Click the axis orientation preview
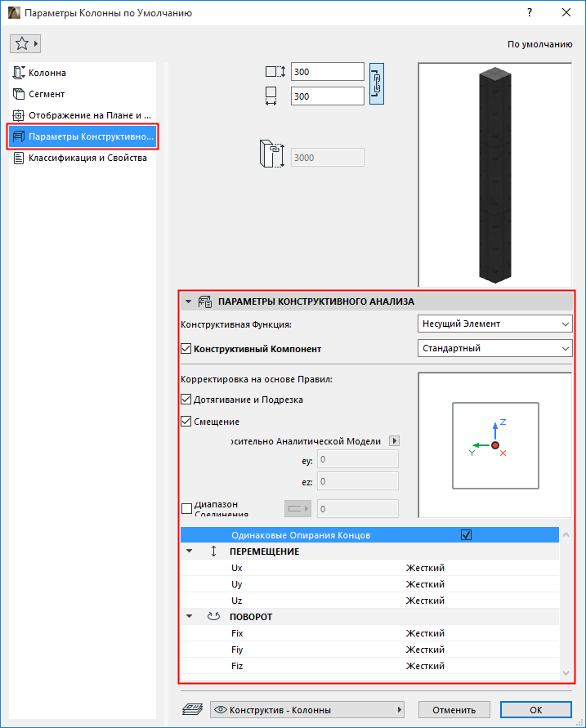 point(495,445)
